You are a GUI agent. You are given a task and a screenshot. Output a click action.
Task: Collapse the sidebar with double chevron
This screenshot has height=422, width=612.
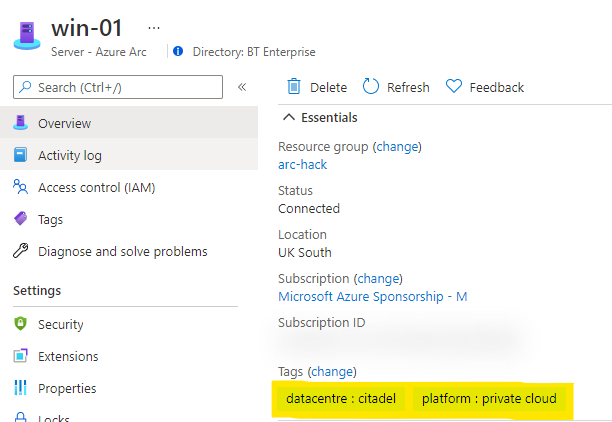point(242,87)
